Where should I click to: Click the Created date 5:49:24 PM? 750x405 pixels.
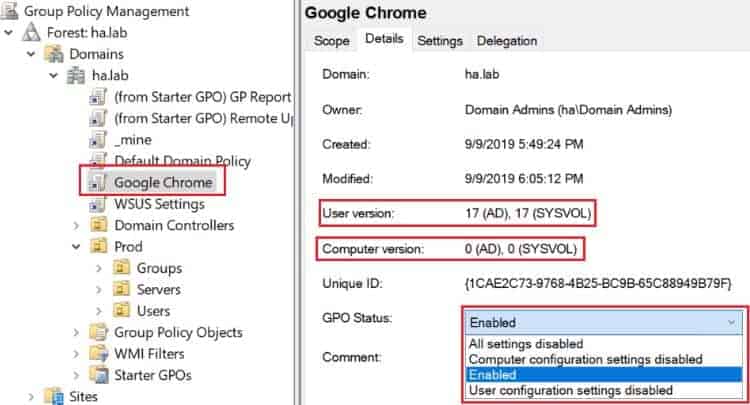click(524, 144)
